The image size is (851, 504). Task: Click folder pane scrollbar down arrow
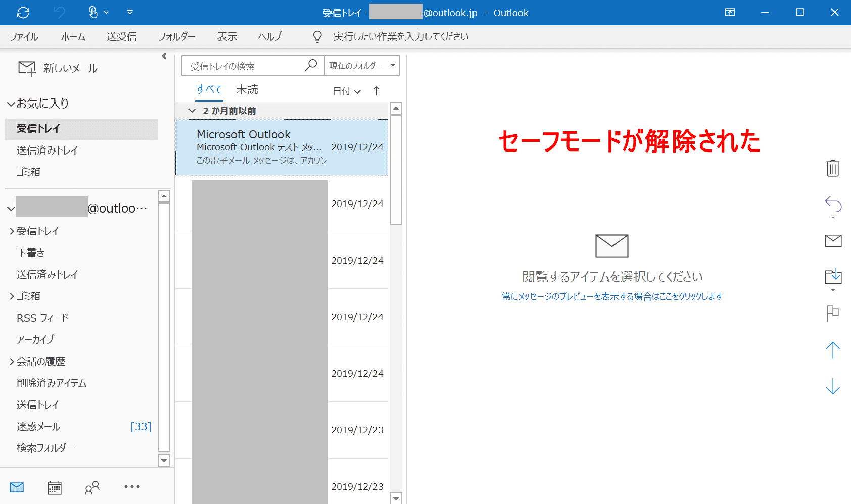pos(164,460)
